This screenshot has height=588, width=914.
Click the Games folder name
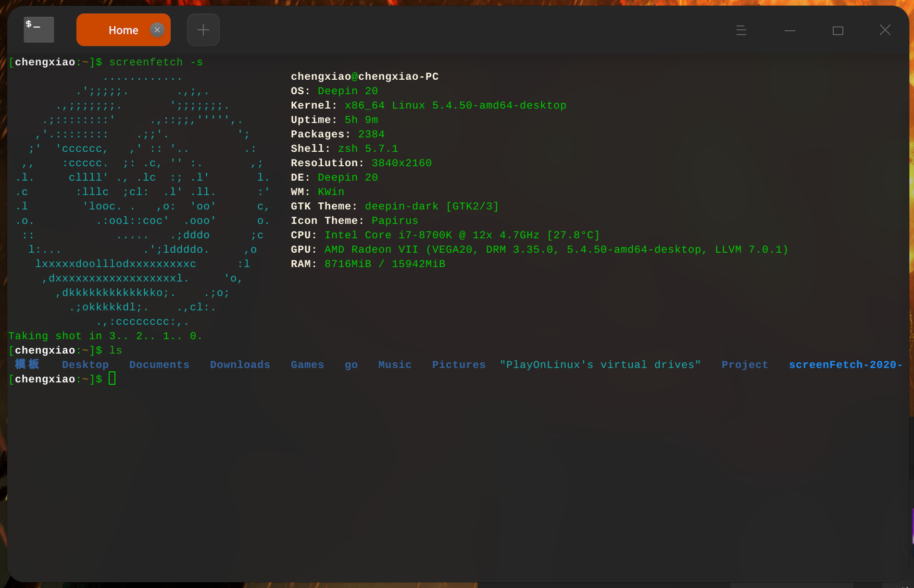point(307,365)
